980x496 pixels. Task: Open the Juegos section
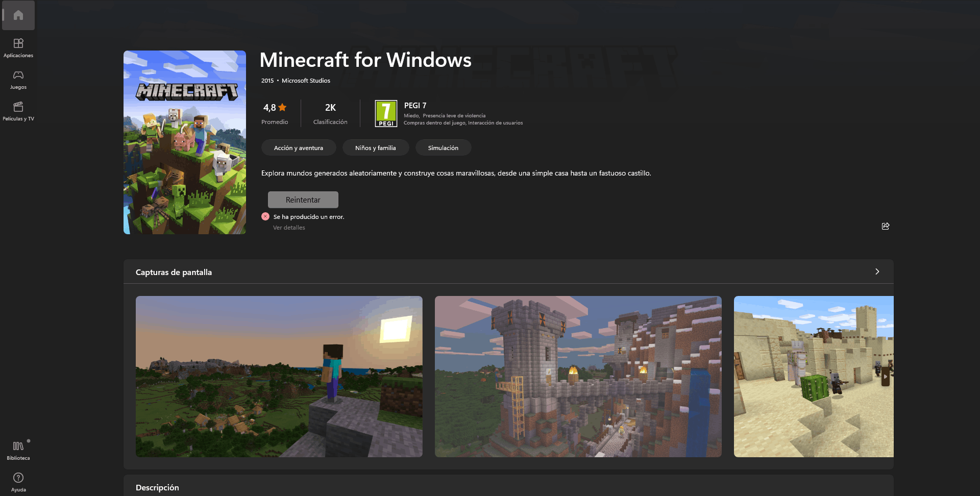coord(18,80)
